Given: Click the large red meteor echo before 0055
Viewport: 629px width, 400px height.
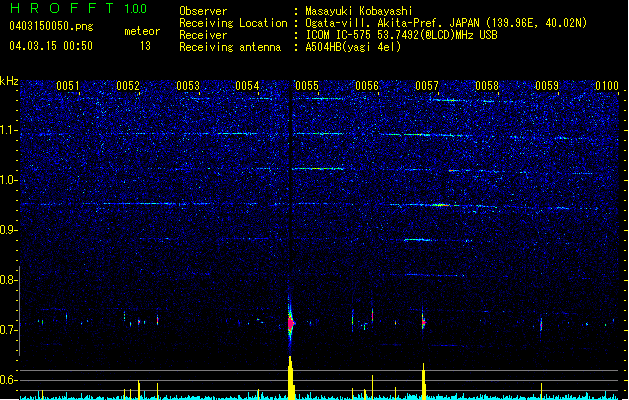Looking at the screenshot, I should 290,323.
